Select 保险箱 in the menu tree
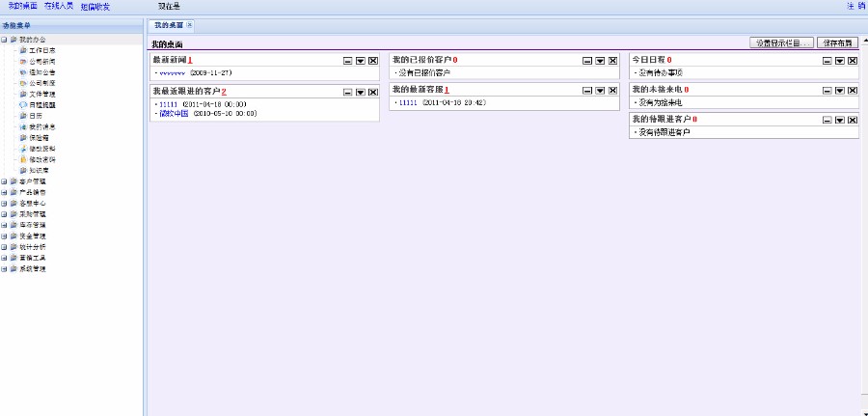 pyautogui.click(x=39, y=137)
